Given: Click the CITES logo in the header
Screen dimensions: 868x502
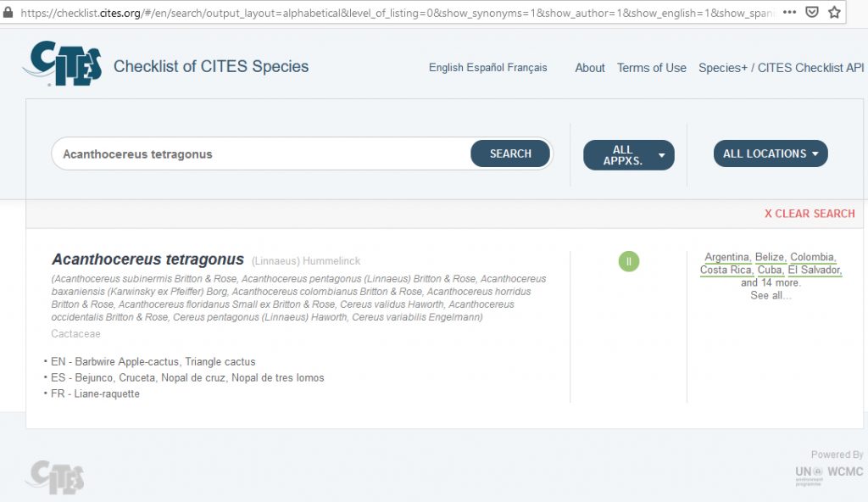Looking at the screenshot, I should tap(62, 63).
